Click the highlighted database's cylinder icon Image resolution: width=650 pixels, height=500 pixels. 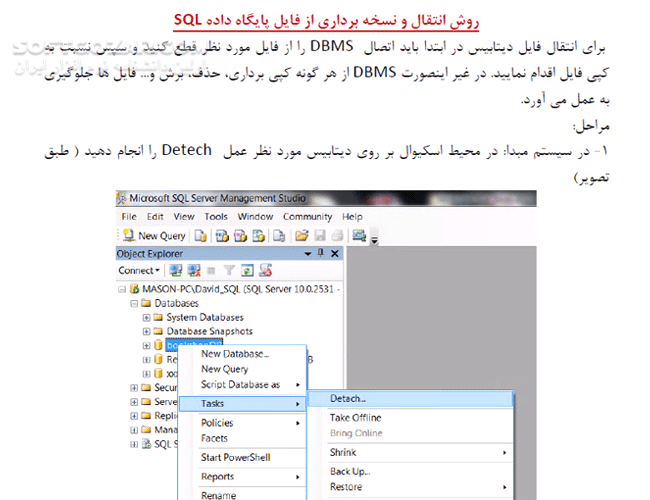click(158, 345)
